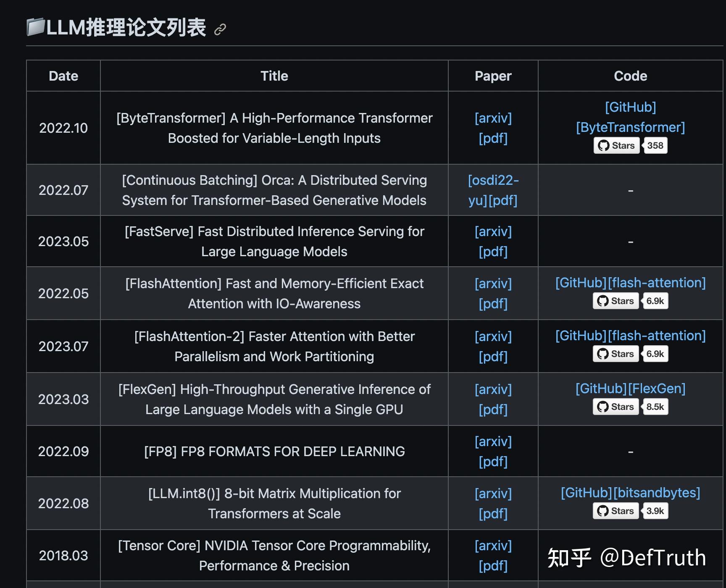Image resolution: width=726 pixels, height=588 pixels.
Task: Open the pdf link for FP8 FORMATS paper
Action: pyautogui.click(x=494, y=461)
